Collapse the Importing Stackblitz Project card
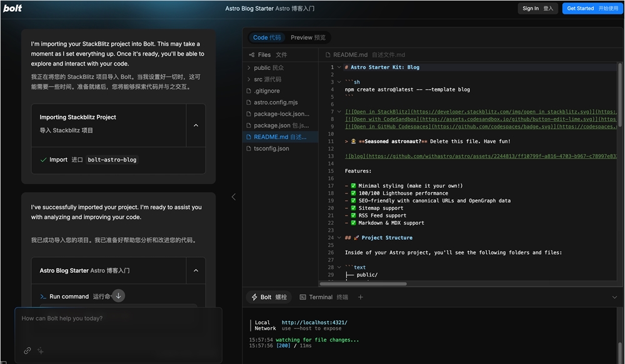This screenshot has width=625, height=364. pyautogui.click(x=196, y=125)
